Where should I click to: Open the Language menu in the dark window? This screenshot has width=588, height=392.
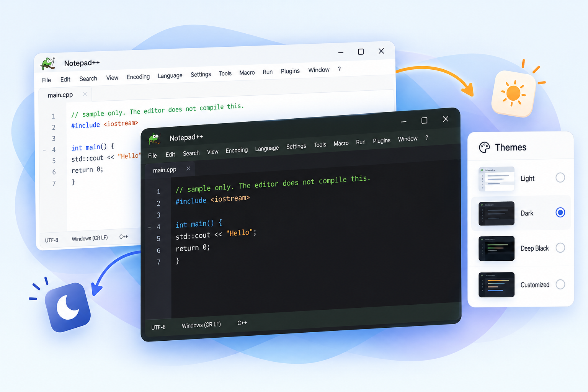pyautogui.click(x=267, y=148)
